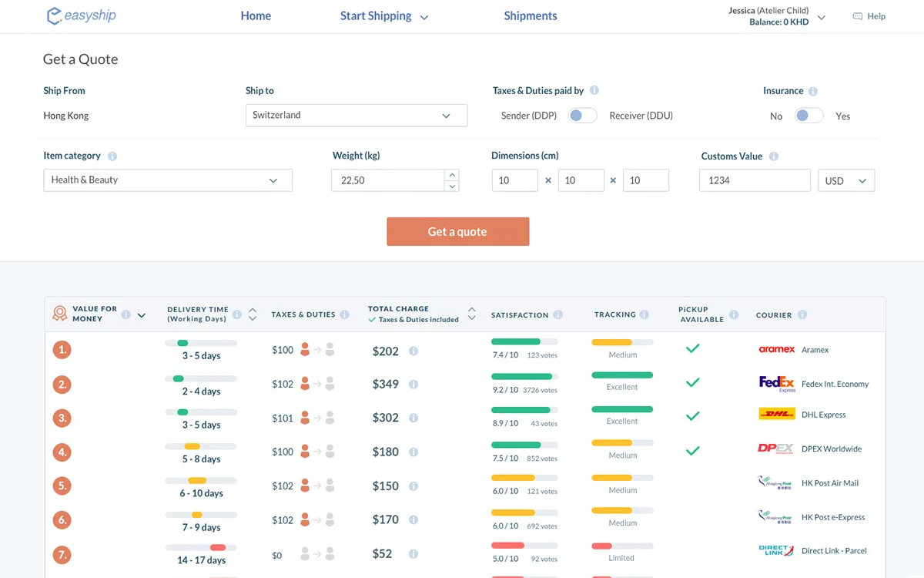This screenshot has width=924, height=578.
Task: Click the DPEX courier logo
Action: tap(776, 449)
